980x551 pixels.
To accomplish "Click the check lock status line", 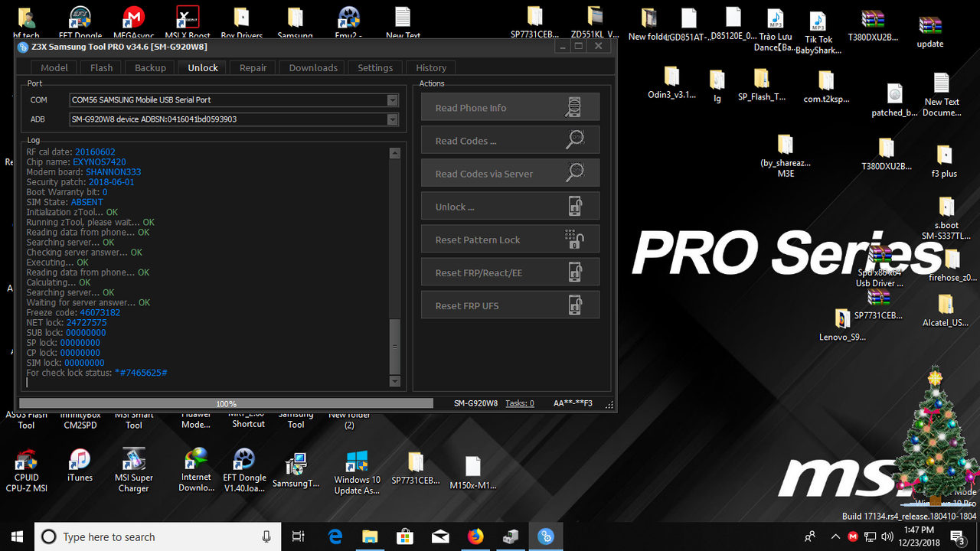I will (96, 373).
